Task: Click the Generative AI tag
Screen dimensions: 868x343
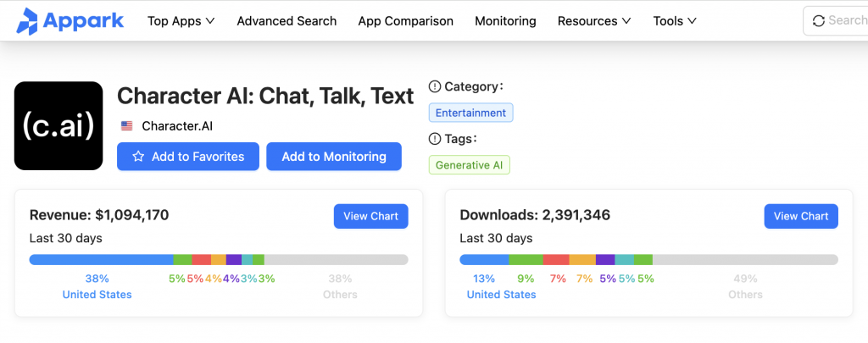Action: 469,165
